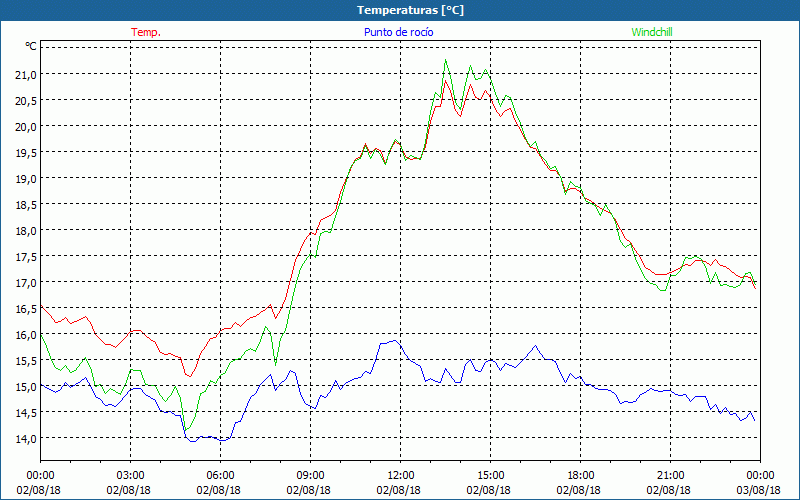Click the 16,5 y-axis value

[x=26, y=309]
